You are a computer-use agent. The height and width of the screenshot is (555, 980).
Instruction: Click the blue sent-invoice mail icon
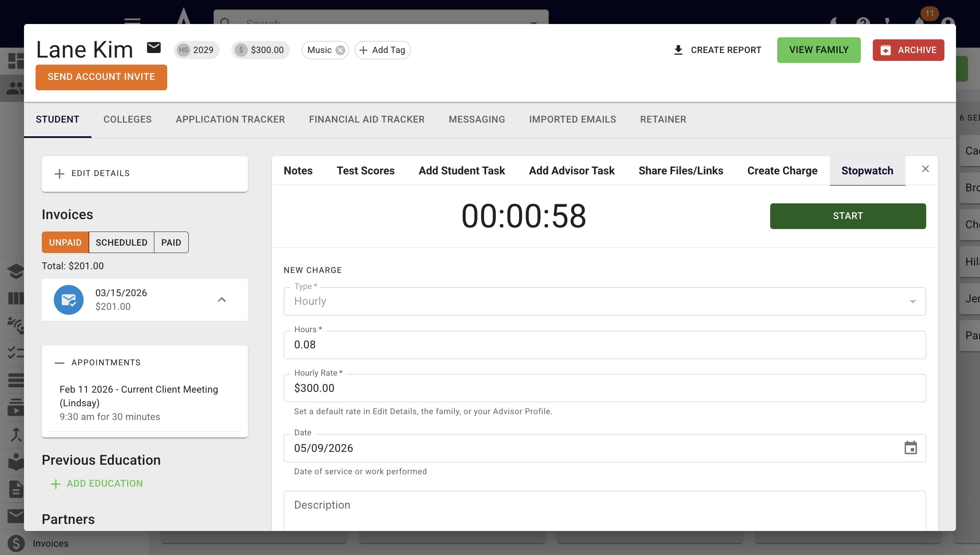pyautogui.click(x=69, y=299)
